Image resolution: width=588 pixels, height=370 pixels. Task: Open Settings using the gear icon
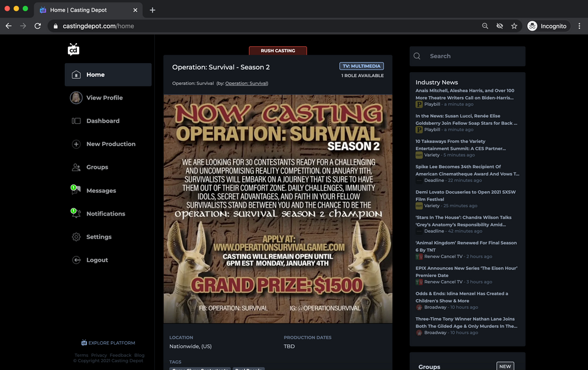pos(76,237)
